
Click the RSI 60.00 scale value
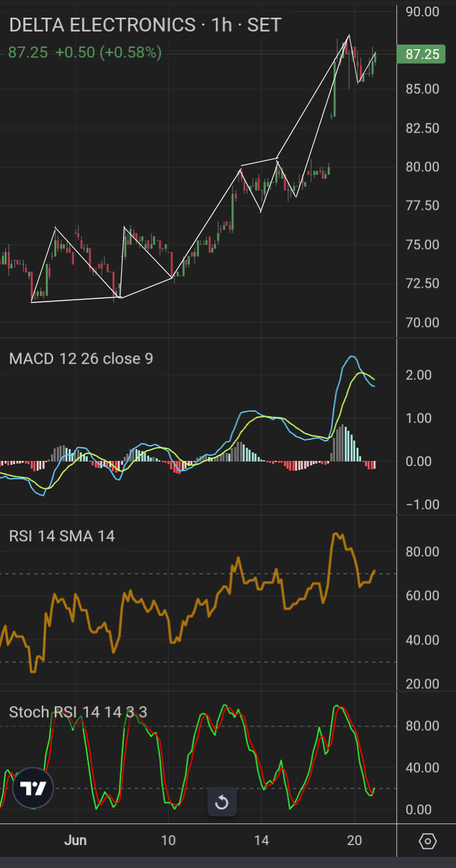[x=422, y=596]
